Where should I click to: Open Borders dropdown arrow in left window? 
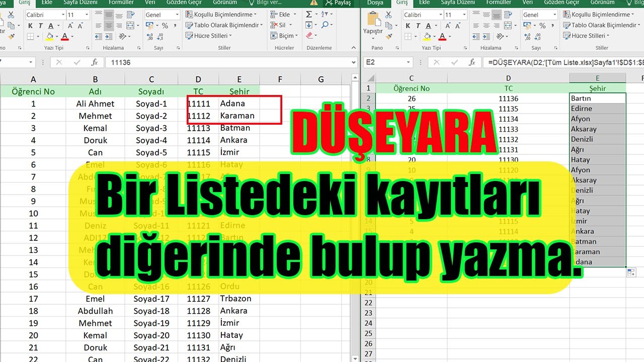coord(38,36)
